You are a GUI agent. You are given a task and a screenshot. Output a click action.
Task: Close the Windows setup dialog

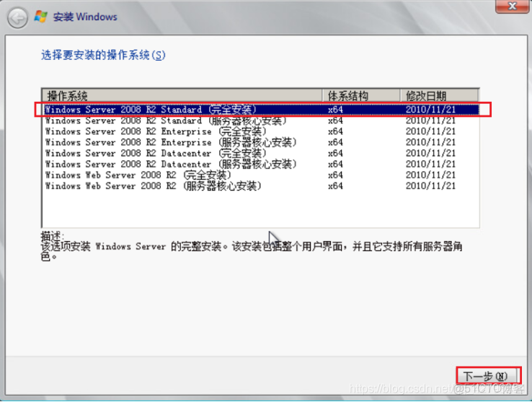[x=513, y=6]
